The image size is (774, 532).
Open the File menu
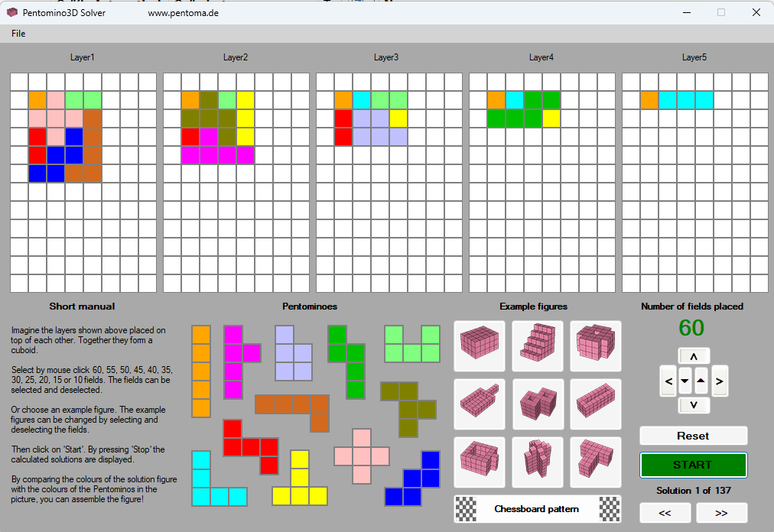point(18,34)
